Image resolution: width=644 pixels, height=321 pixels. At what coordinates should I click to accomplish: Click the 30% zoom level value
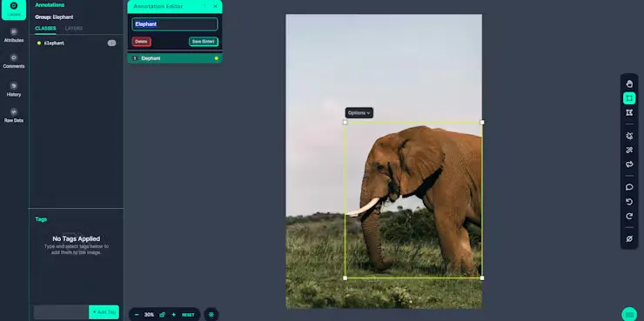149,315
